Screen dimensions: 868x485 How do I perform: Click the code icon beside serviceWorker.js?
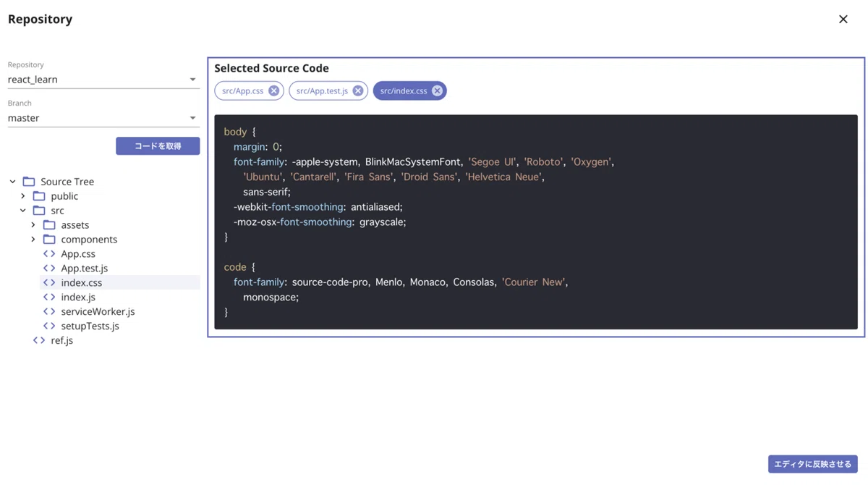pos(49,312)
